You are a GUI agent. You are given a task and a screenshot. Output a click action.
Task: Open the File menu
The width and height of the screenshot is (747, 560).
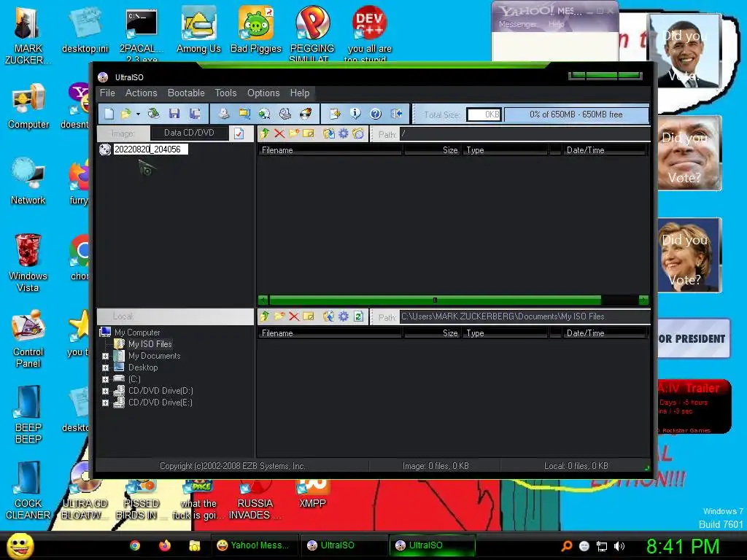(107, 93)
